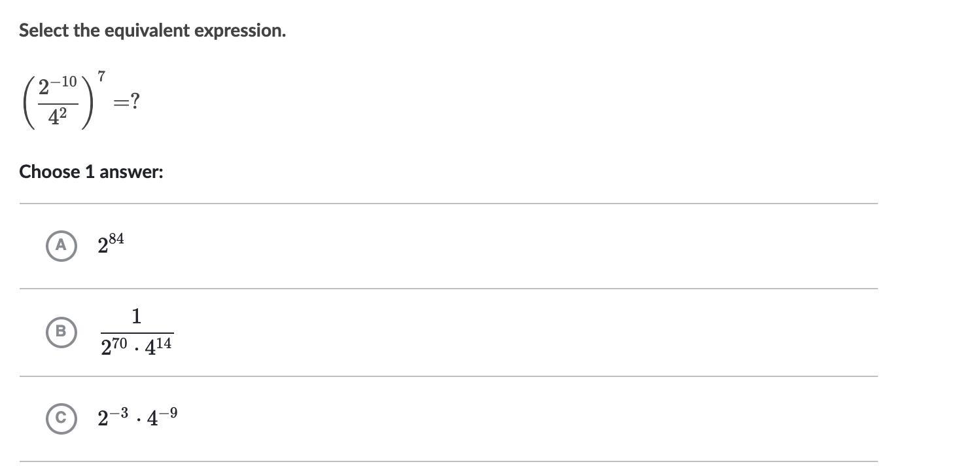Click the 2 to the −3 term
Screen dimensions: 980x466
coord(112,418)
